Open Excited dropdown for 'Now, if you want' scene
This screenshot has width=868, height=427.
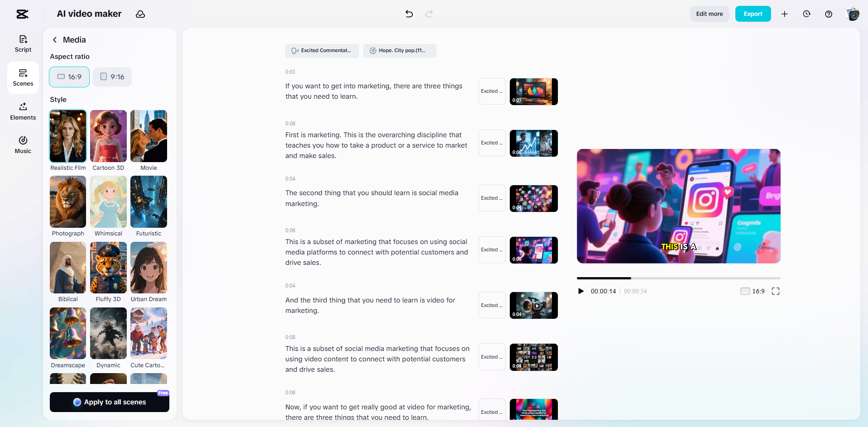click(492, 410)
